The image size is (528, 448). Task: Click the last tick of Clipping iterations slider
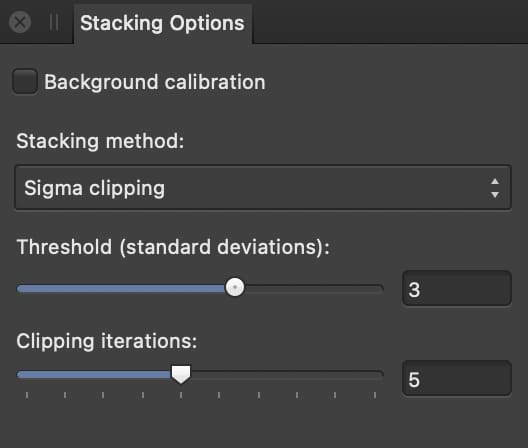click(375, 395)
